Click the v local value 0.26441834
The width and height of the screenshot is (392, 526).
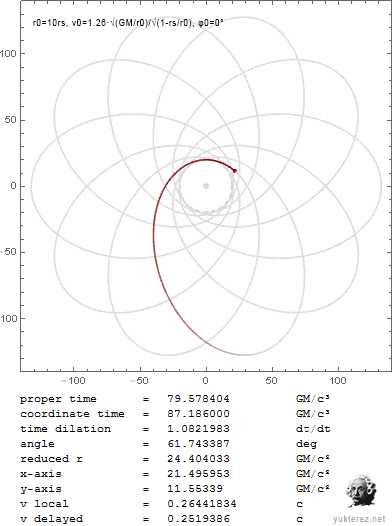(x=202, y=504)
